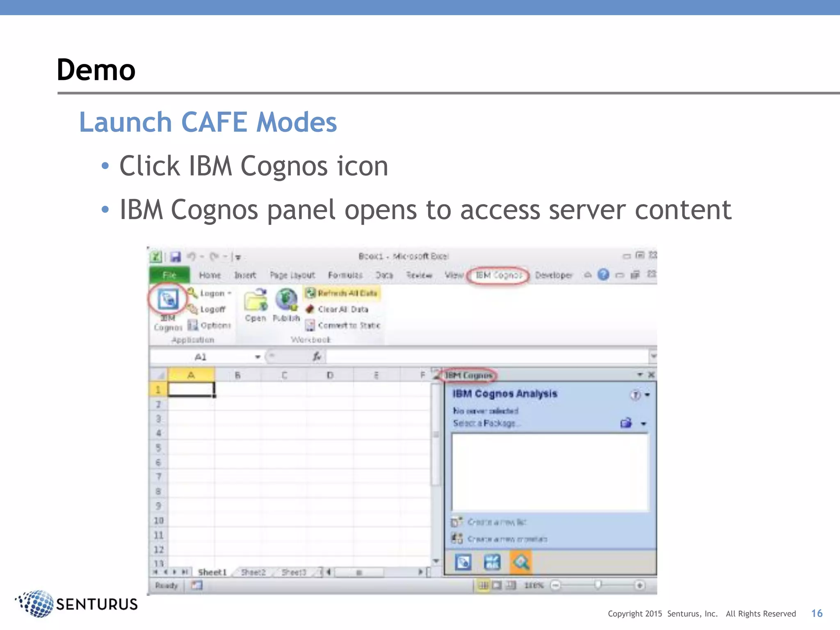
Task: Minimize the ribbon with caret icon
Action: point(588,275)
